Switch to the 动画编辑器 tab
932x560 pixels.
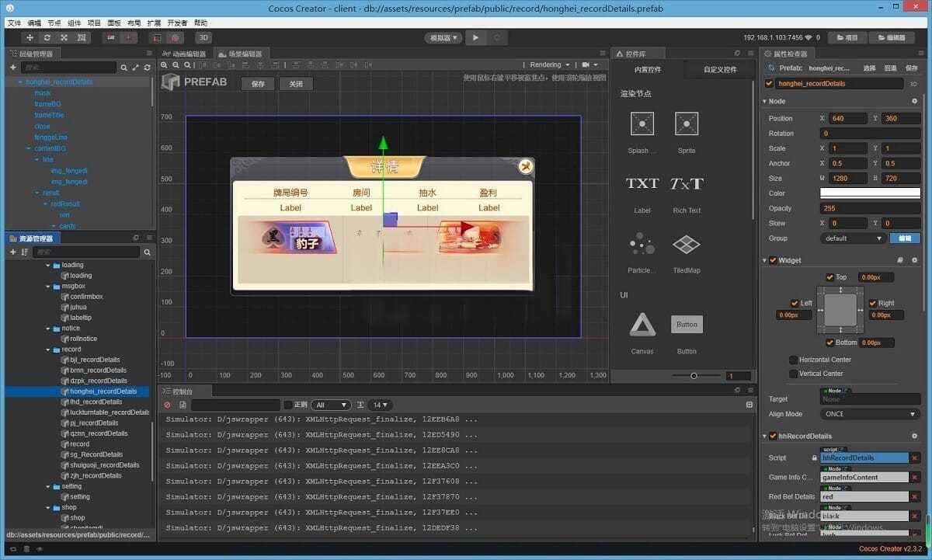point(185,54)
